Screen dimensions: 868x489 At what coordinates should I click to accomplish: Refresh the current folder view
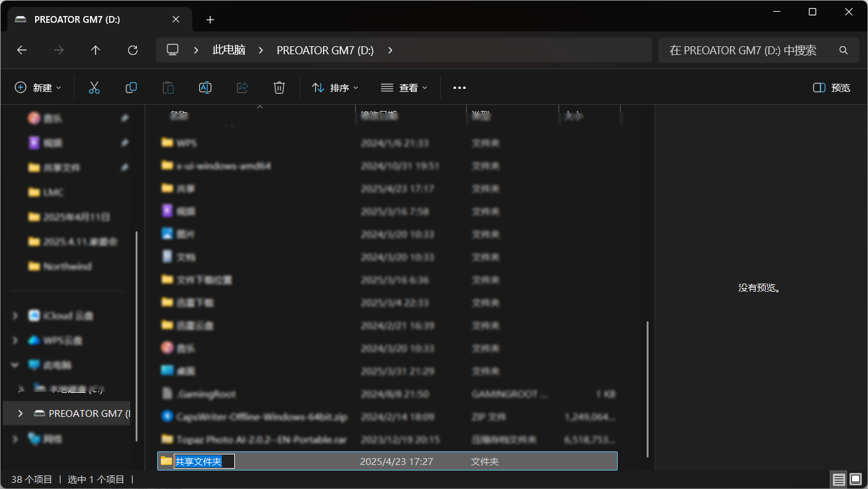click(x=133, y=50)
